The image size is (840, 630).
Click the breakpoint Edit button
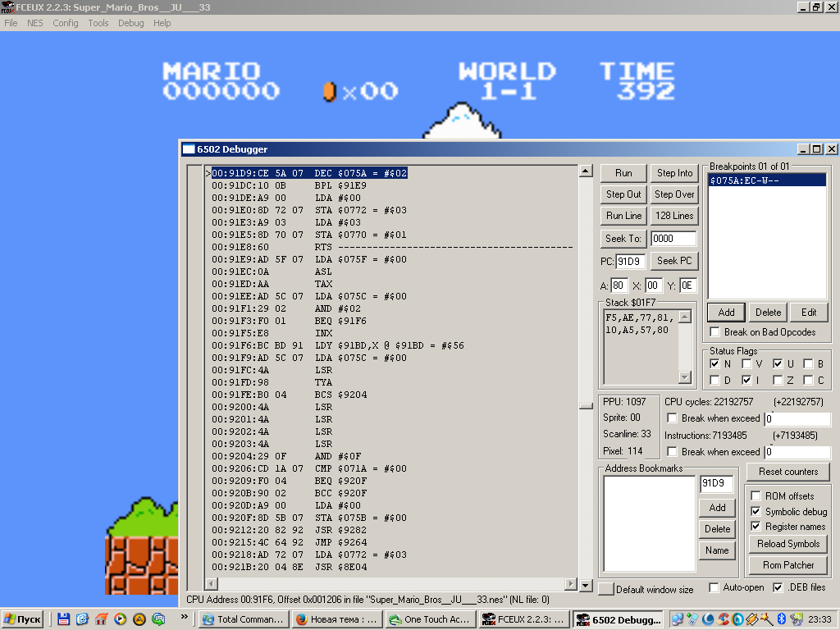pos(809,313)
